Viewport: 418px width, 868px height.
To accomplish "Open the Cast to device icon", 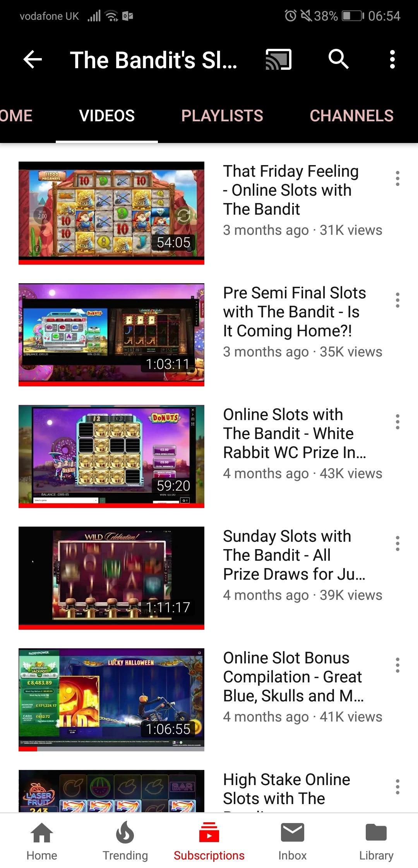I will click(x=278, y=59).
